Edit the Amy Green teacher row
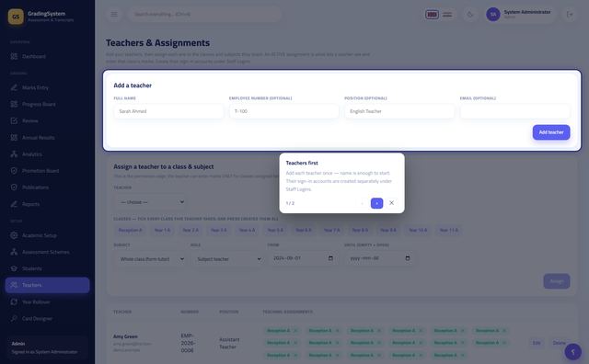The width and height of the screenshot is (589, 364). [537, 343]
